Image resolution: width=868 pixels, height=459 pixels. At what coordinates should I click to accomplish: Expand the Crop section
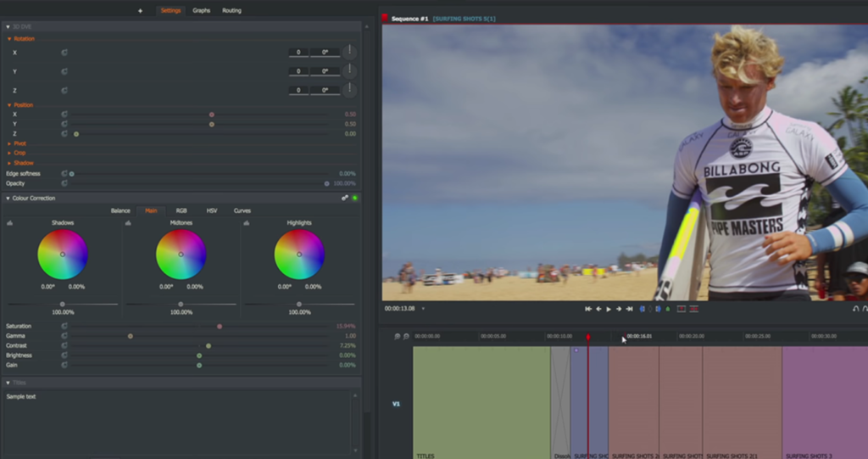click(x=18, y=153)
